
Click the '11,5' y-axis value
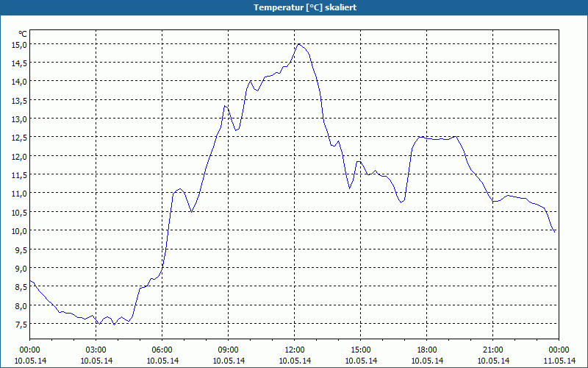[20, 175]
